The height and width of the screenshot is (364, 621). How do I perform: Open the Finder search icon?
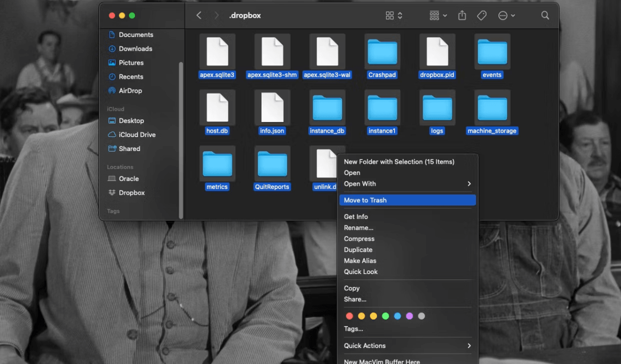(x=545, y=16)
